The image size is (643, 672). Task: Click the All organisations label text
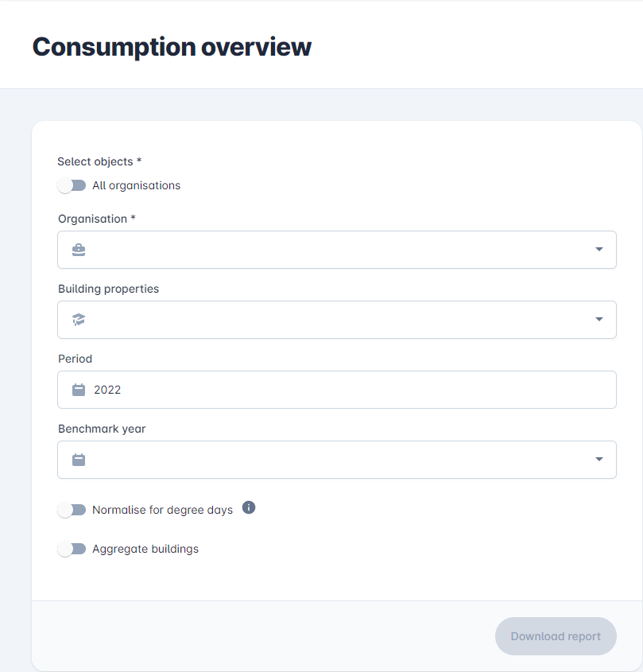tap(136, 185)
